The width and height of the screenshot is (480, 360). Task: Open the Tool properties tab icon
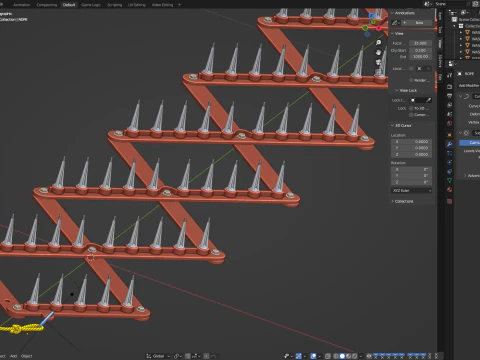[449, 76]
